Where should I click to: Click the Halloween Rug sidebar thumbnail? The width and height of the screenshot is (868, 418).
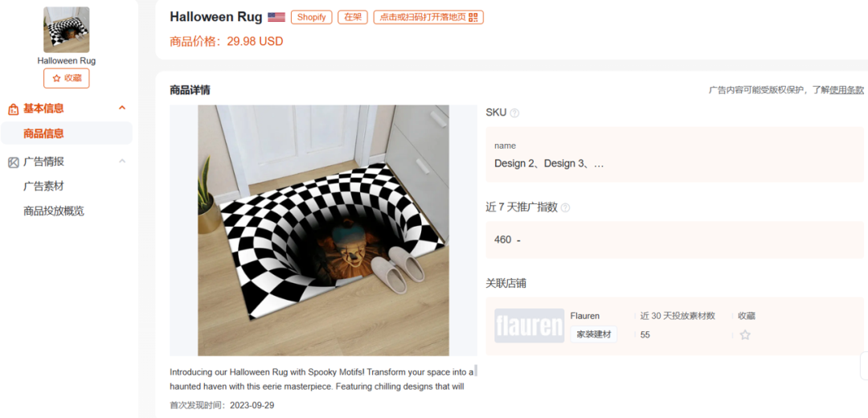click(67, 30)
